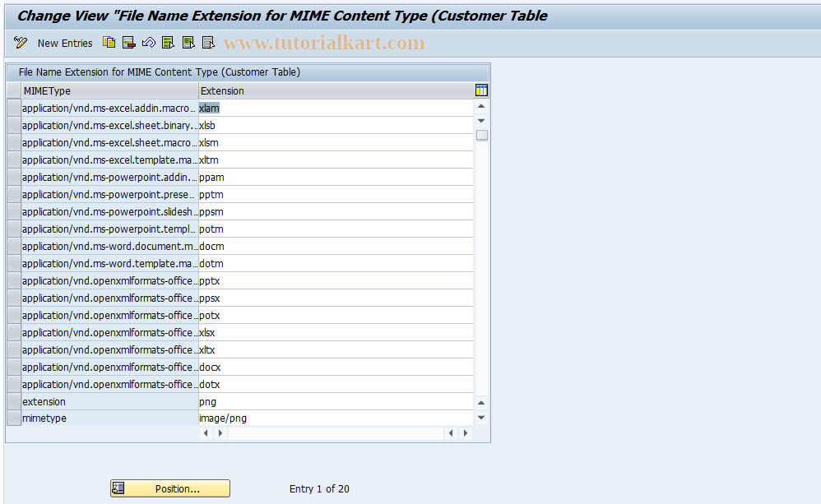Select row for xlsb extension
The image size is (821, 504).
[x=14, y=125]
